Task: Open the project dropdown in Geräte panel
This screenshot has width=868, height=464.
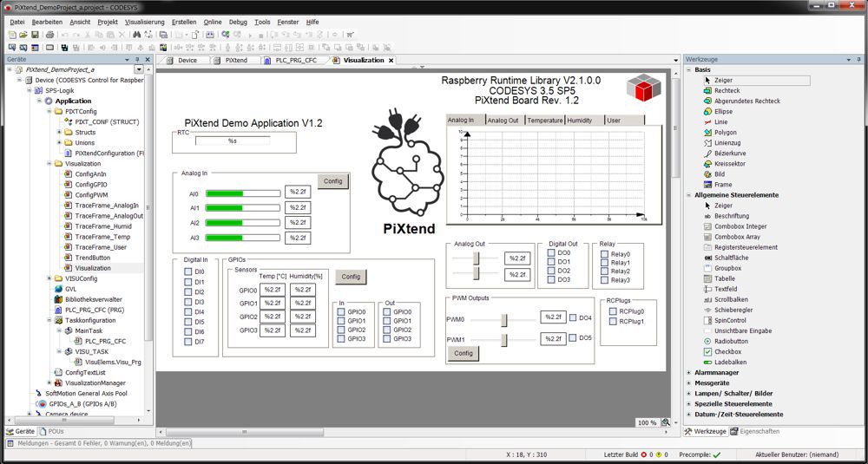Action: click(138, 69)
